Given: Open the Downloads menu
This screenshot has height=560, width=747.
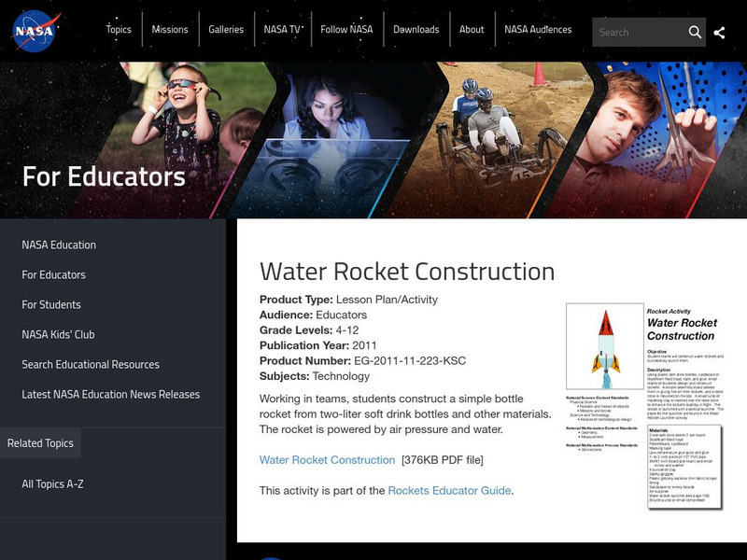Looking at the screenshot, I should point(416,30).
